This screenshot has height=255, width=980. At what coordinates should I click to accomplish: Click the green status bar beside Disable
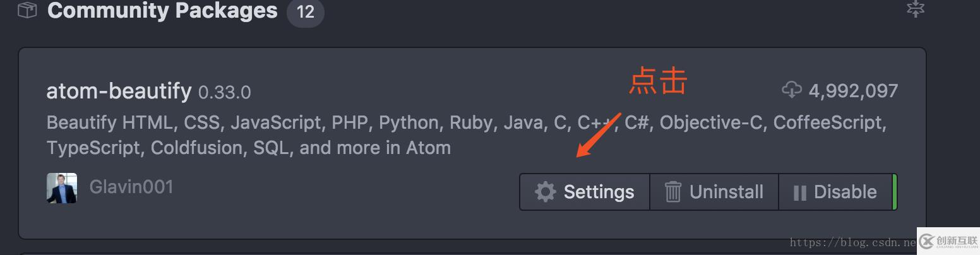click(x=894, y=192)
